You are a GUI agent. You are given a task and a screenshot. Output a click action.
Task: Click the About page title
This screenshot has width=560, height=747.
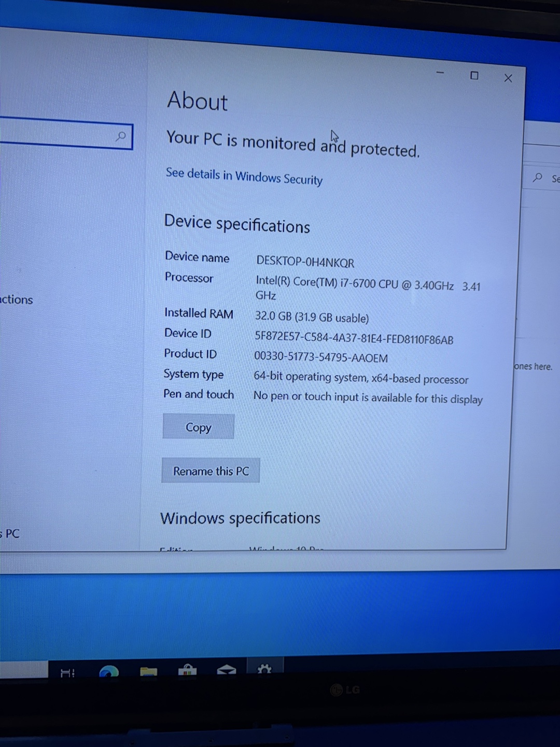click(197, 101)
